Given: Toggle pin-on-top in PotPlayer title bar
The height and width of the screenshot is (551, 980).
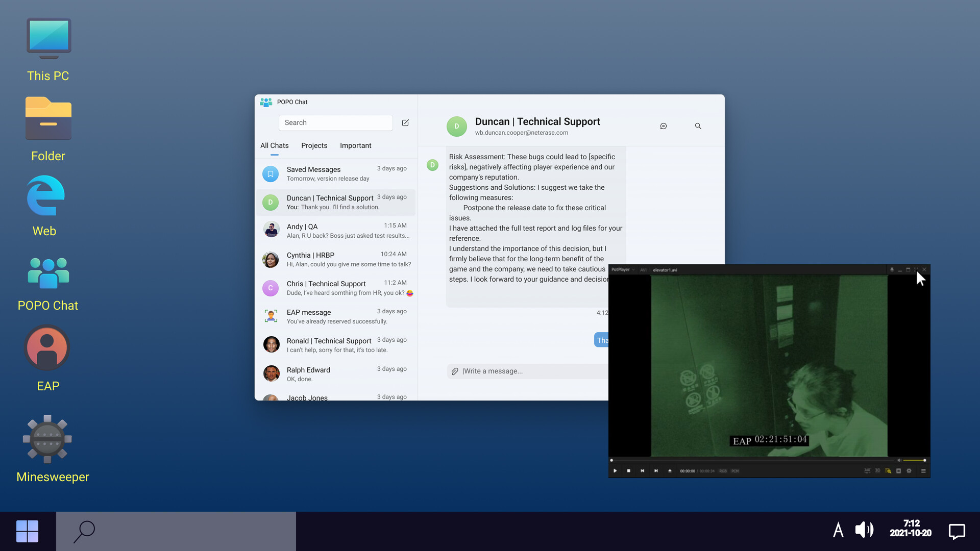Looking at the screenshot, I should [x=892, y=270].
